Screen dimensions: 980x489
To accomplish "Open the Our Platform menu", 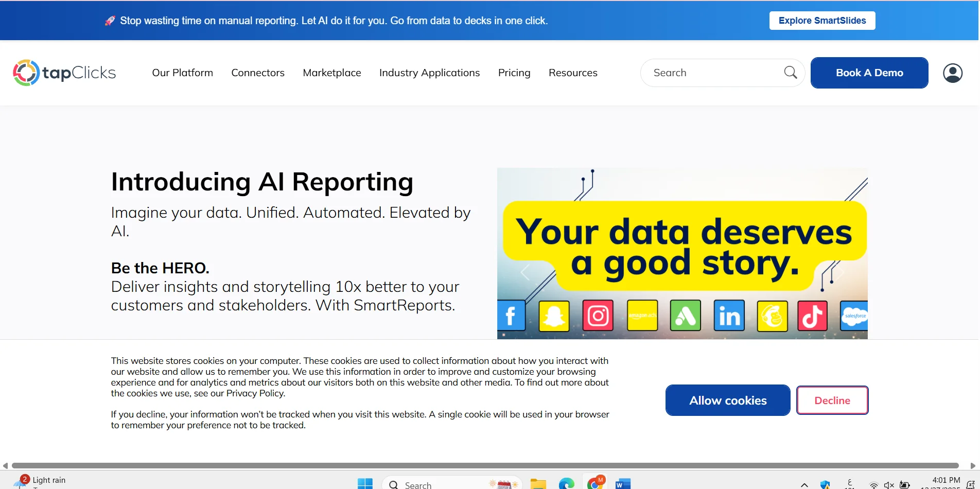I will (182, 73).
